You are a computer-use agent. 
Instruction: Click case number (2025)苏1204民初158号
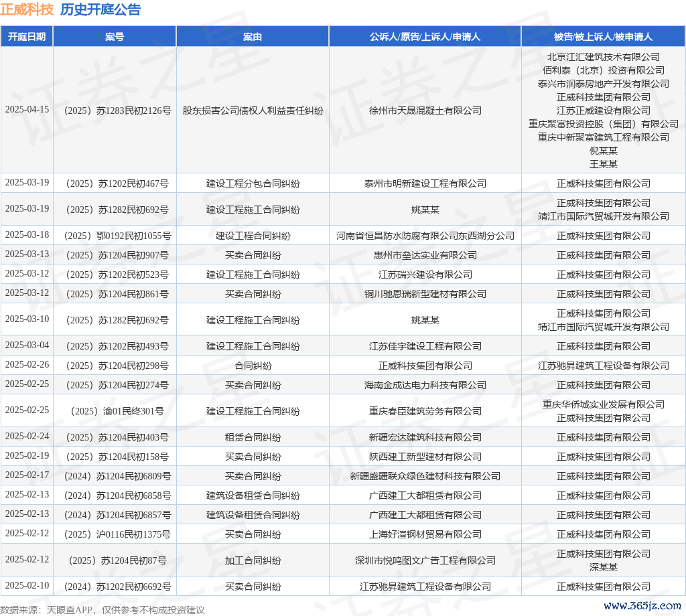(118, 457)
